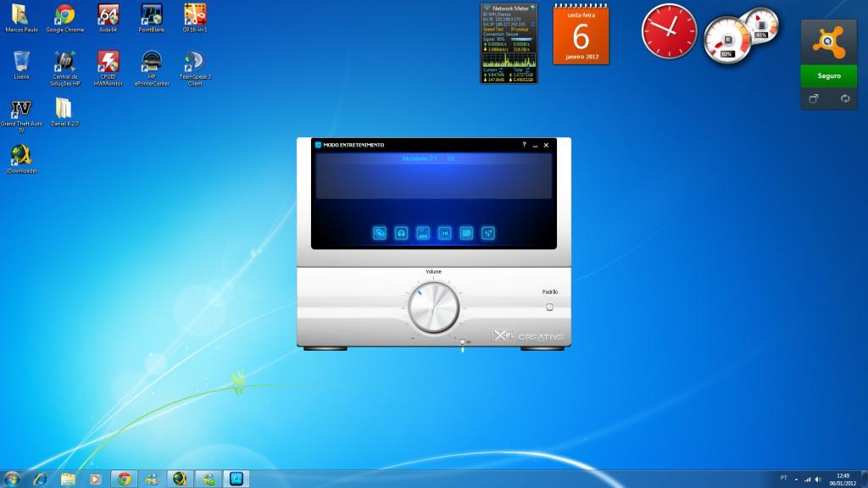The height and width of the screenshot is (488, 868).
Task: Click the PT language indicator
Action: (x=783, y=478)
